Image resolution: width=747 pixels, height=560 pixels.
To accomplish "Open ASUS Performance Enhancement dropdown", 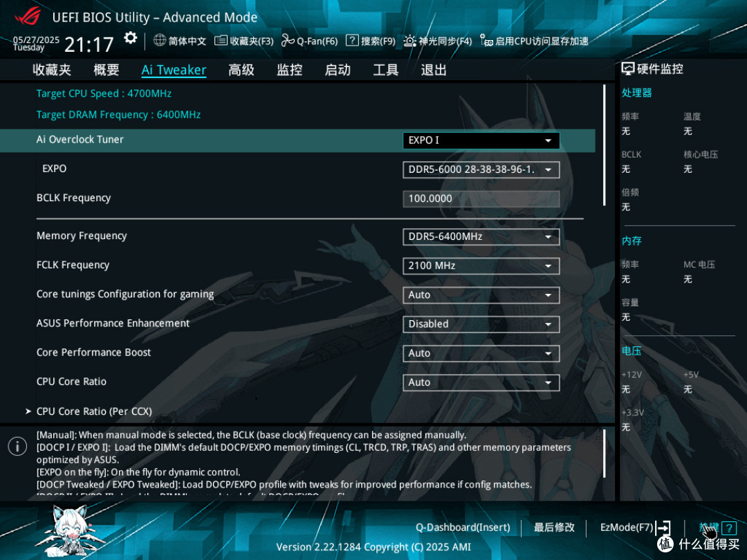I will [x=481, y=324].
